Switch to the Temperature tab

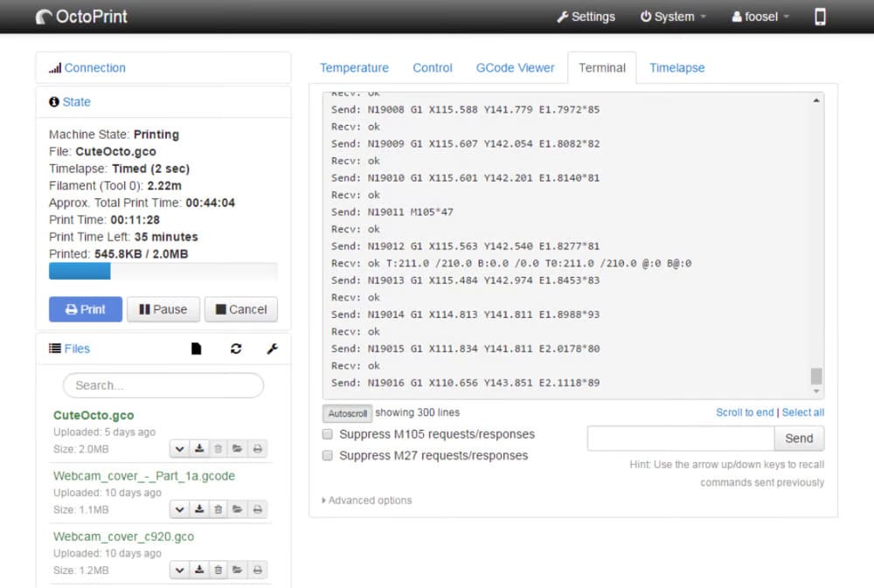tap(354, 68)
